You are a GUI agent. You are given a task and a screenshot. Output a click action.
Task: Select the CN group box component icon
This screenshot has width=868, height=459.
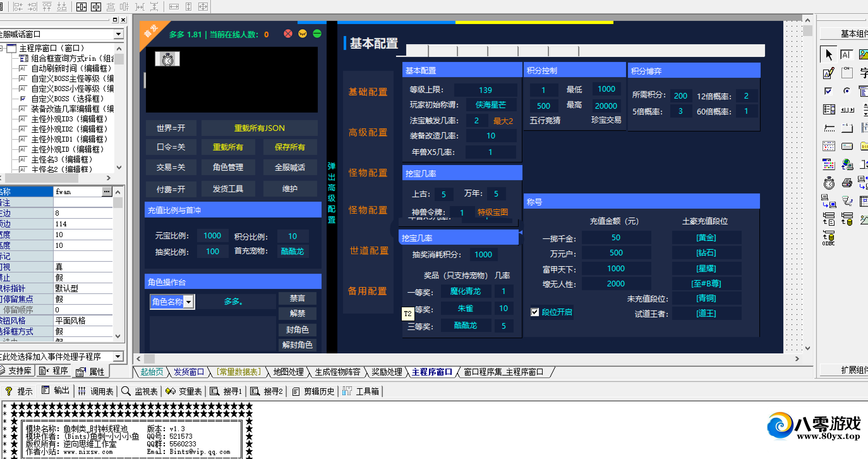tap(847, 72)
